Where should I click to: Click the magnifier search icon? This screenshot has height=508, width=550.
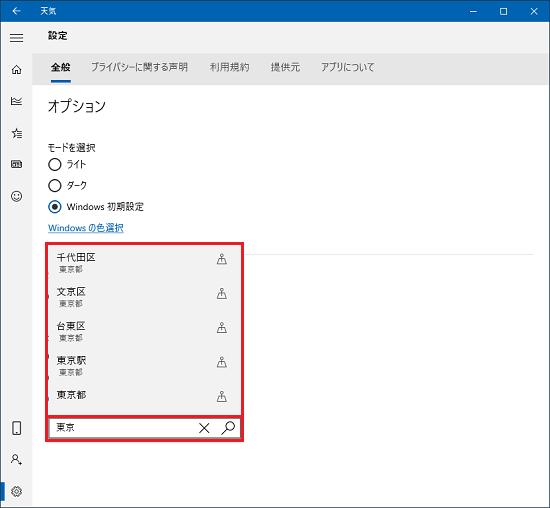pos(228,428)
